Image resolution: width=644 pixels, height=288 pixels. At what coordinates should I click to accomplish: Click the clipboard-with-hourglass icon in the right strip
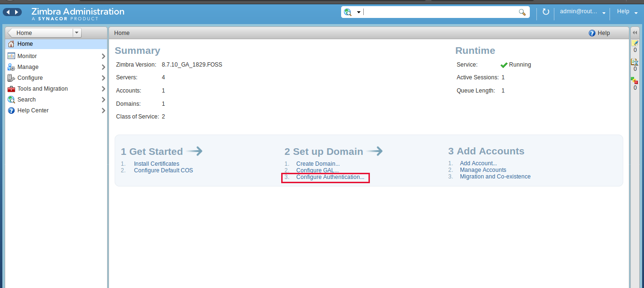pos(635,62)
